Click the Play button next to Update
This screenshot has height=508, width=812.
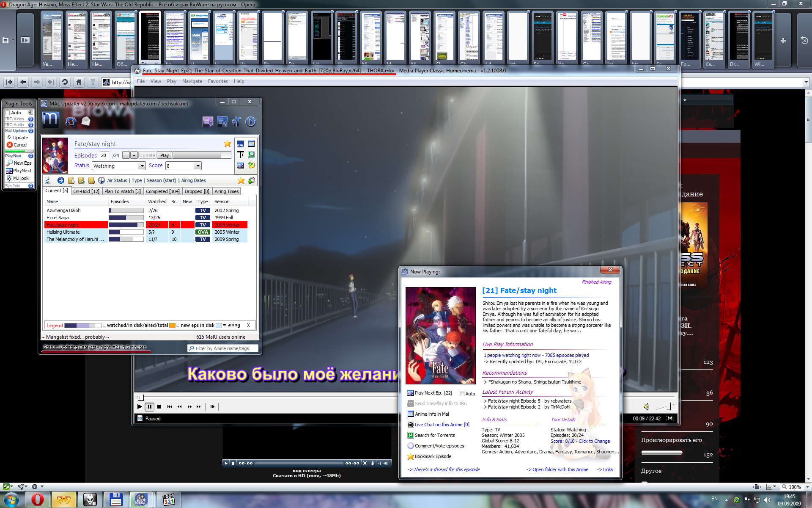click(165, 155)
